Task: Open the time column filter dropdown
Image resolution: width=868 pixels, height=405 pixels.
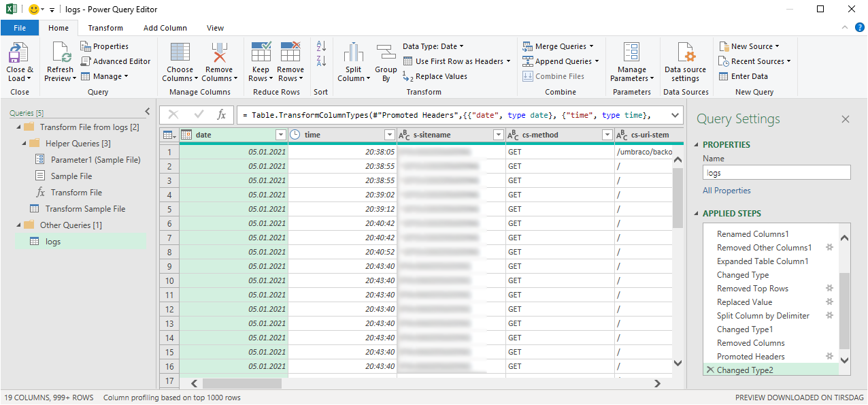Action: (390, 135)
